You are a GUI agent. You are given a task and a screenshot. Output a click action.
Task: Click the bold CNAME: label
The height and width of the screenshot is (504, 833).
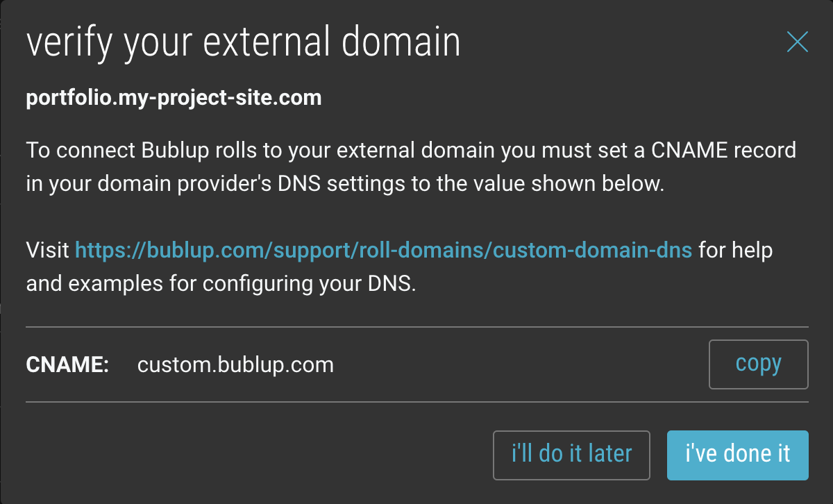pyautogui.click(x=67, y=364)
